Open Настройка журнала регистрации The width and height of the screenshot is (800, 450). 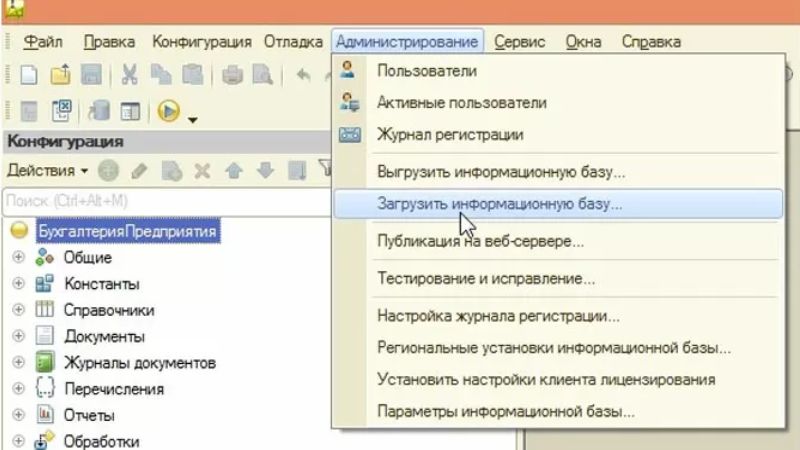(x=558, y=316)
